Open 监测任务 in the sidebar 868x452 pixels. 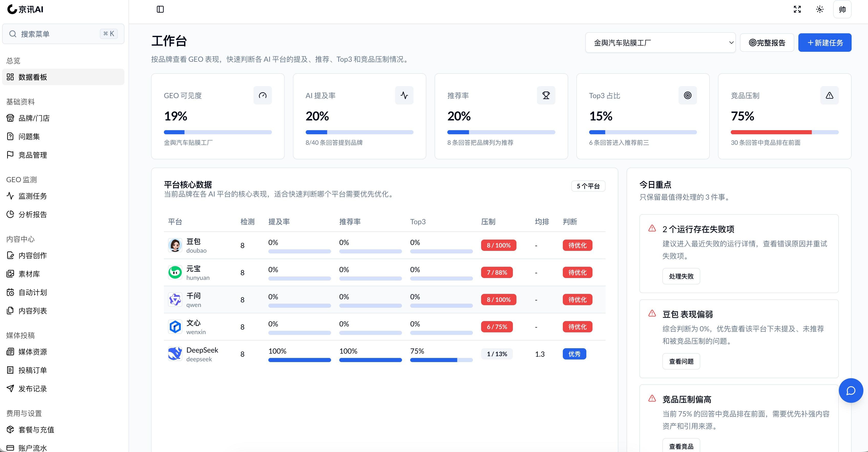point(63,196)
